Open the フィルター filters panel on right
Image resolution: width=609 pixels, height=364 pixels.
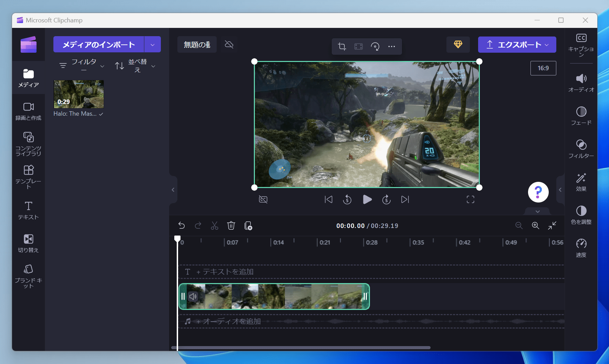tap(581, 149)
